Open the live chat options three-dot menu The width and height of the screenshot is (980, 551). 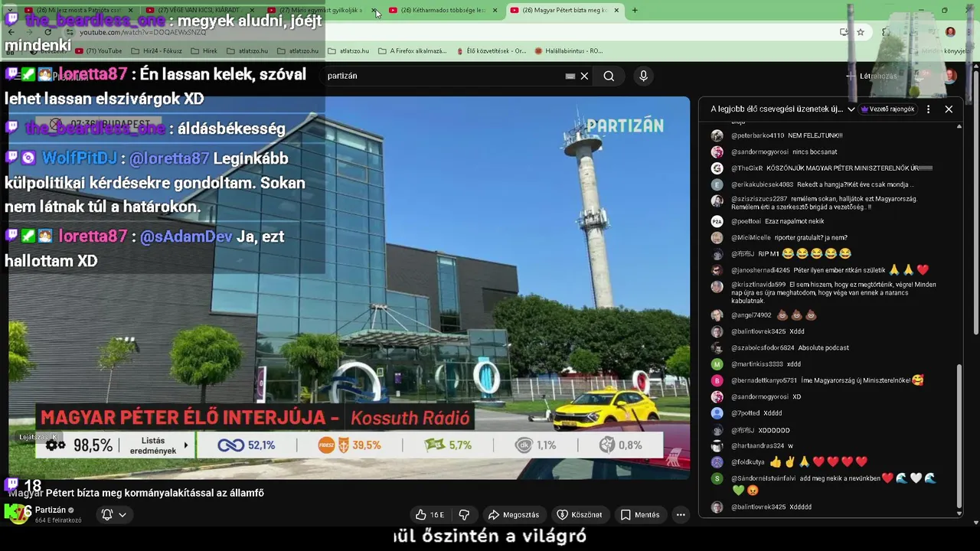[x=928, y=109]
